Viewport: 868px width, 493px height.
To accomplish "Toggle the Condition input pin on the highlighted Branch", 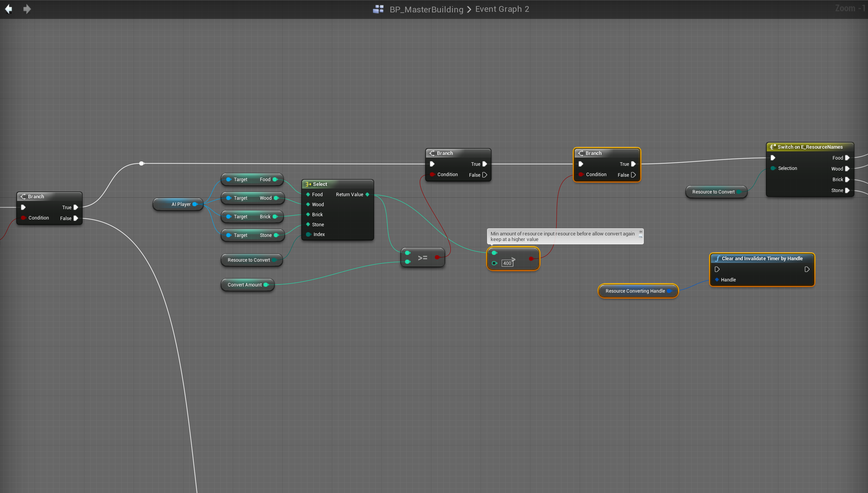I will point(581,174).
